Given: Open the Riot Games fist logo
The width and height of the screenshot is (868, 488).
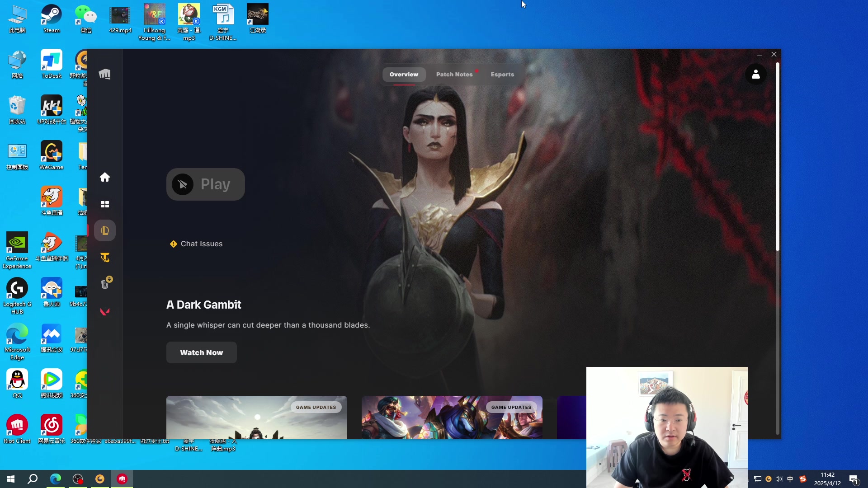Looking at the screenshot, I should 105,74.
